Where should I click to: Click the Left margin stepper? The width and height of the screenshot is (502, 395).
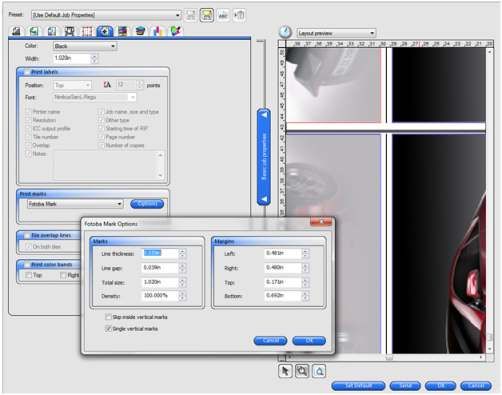(305, 254)
